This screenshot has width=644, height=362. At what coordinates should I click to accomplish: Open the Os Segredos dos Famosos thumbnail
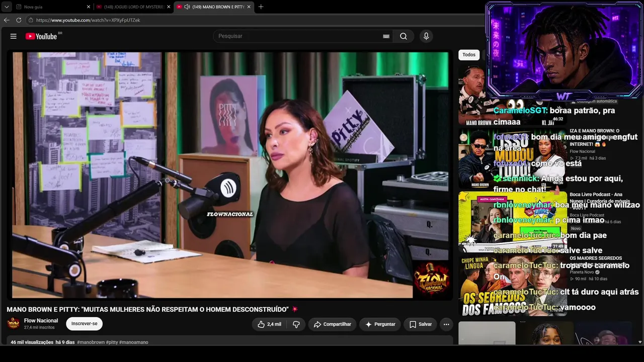coord(513,285)
